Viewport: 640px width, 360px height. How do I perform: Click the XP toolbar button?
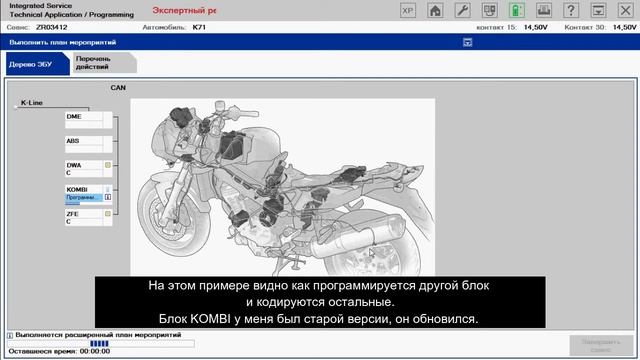408,11
